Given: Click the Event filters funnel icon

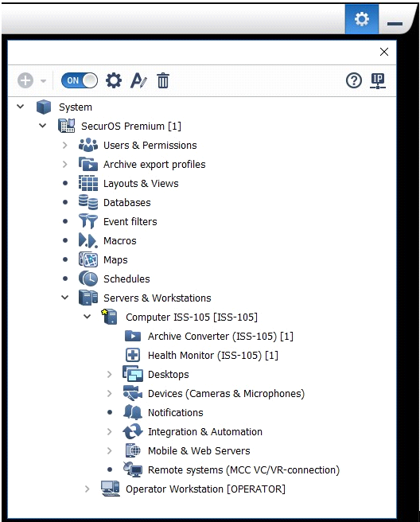Looking at the screenshot, I should [88, 221].
